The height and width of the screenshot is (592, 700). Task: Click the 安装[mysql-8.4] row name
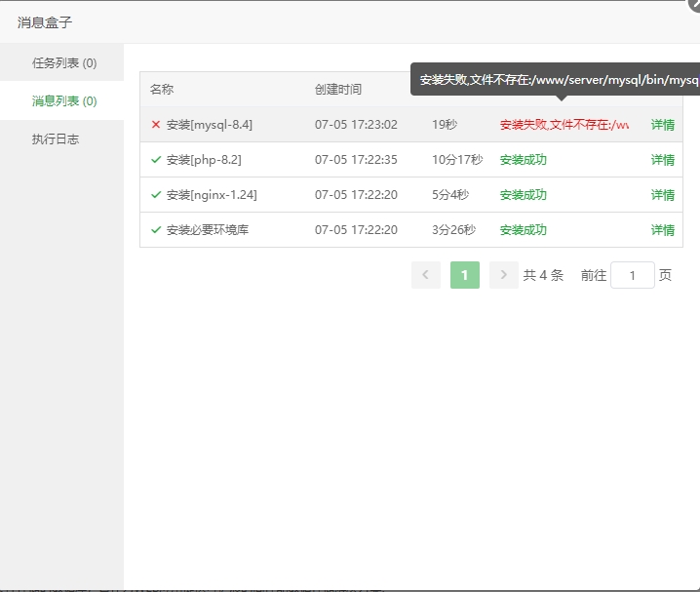(x=210, y=125)
